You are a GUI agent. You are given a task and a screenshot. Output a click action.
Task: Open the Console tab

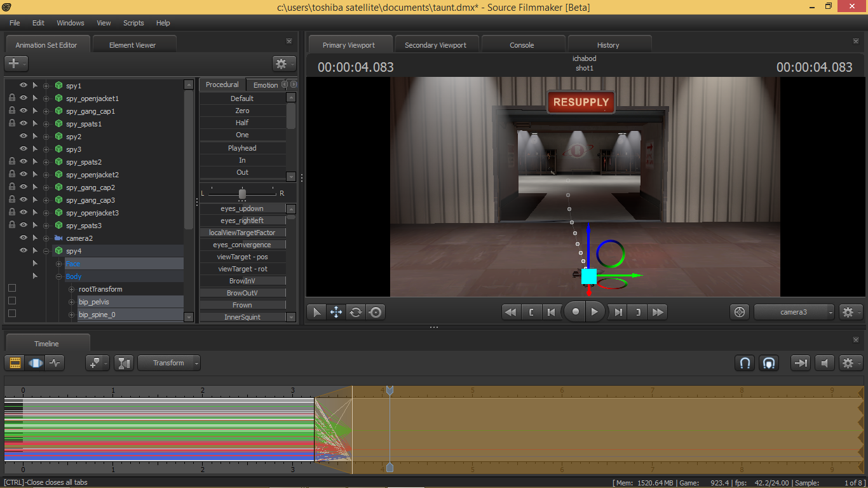[522, 45]
